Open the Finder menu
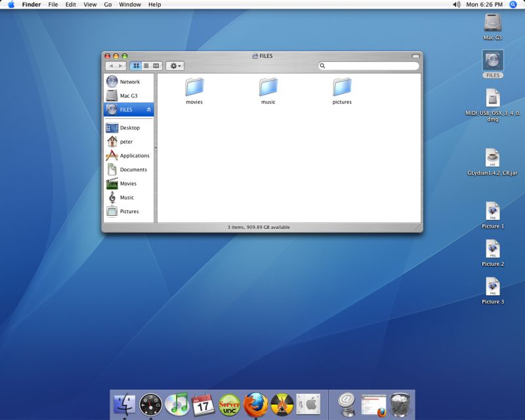Viewport: 525px width, 420px height. pyautogui.click(x=31, y=5)
